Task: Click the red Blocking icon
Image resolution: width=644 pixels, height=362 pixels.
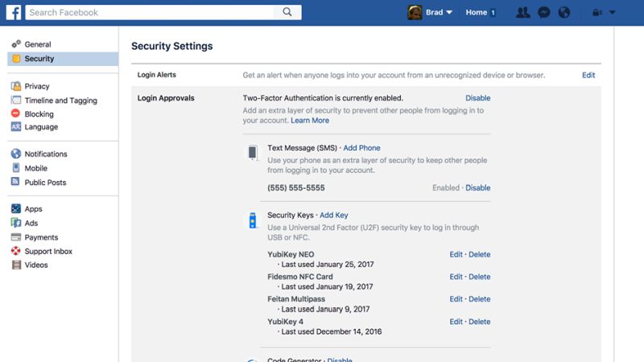Action: tap(15, 113)
